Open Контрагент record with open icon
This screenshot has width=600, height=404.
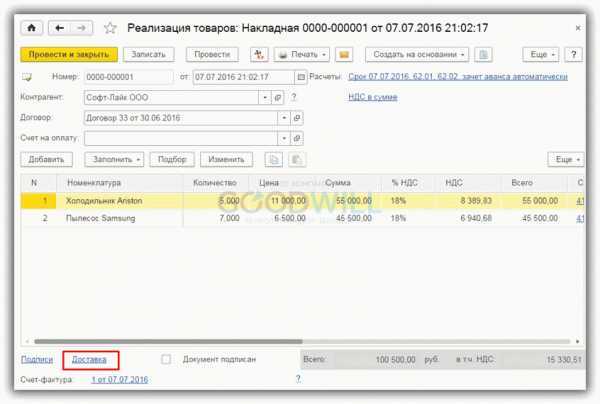pos(278,98)
